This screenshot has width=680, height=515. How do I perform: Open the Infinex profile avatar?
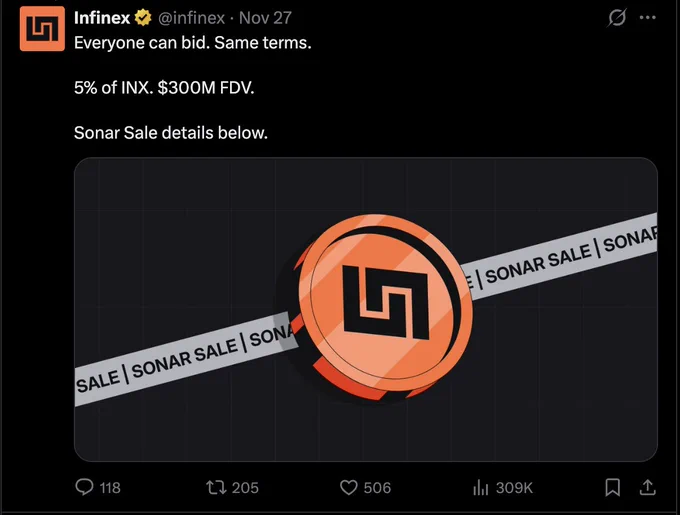click(42, 29)
